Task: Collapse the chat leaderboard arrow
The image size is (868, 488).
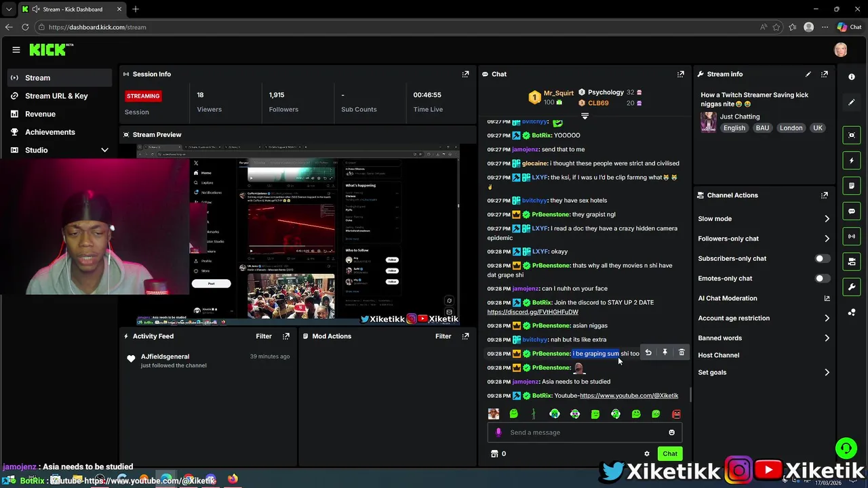Action: (x=585, y=116)
